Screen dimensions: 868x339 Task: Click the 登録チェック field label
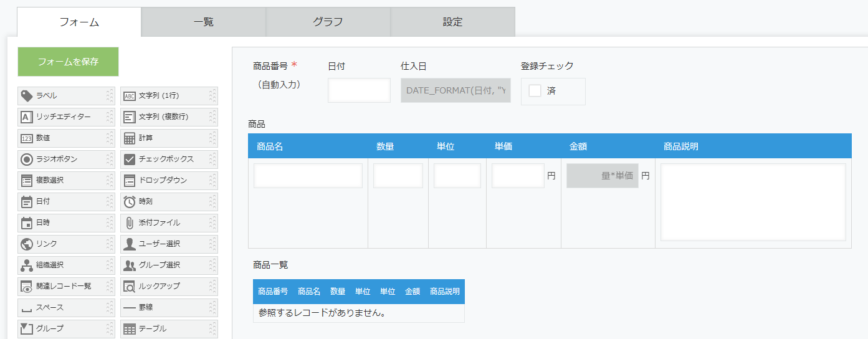tap(547, 66)
